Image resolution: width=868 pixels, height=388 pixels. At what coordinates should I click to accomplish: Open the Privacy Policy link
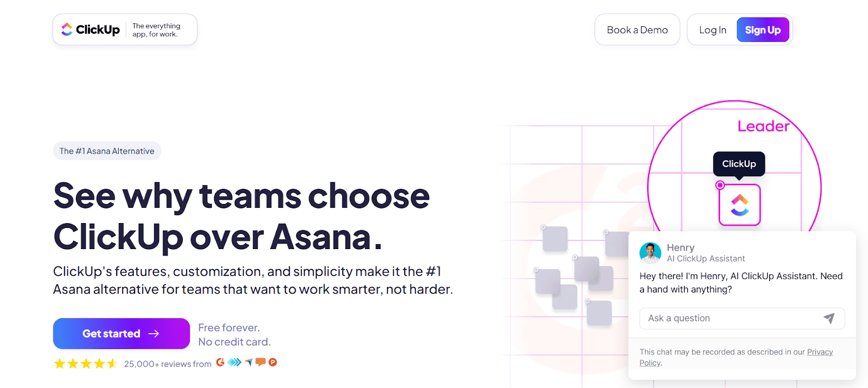pyautogui.click(x=820, y=352)
